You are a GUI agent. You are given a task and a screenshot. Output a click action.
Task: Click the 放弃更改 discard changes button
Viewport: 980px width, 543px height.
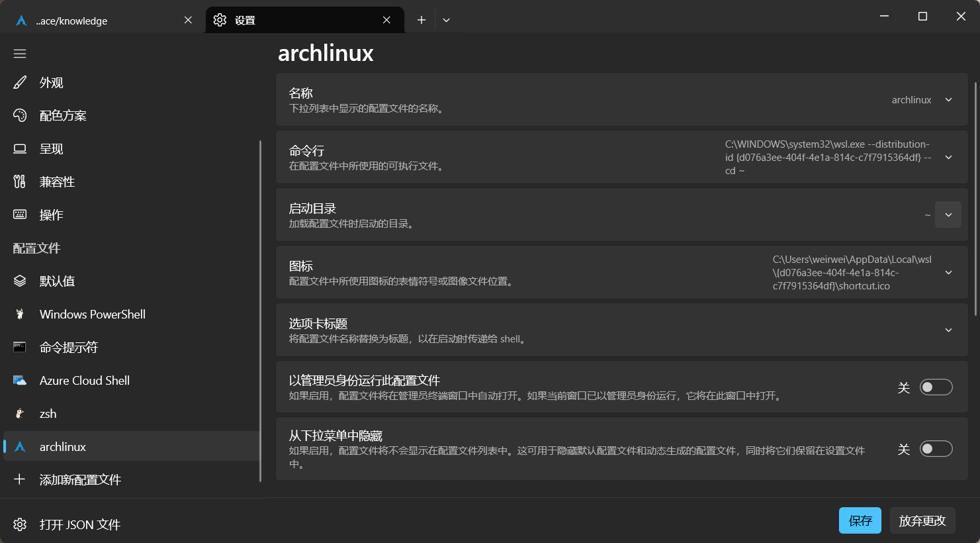pyautogui.click(x=922, y=521)
